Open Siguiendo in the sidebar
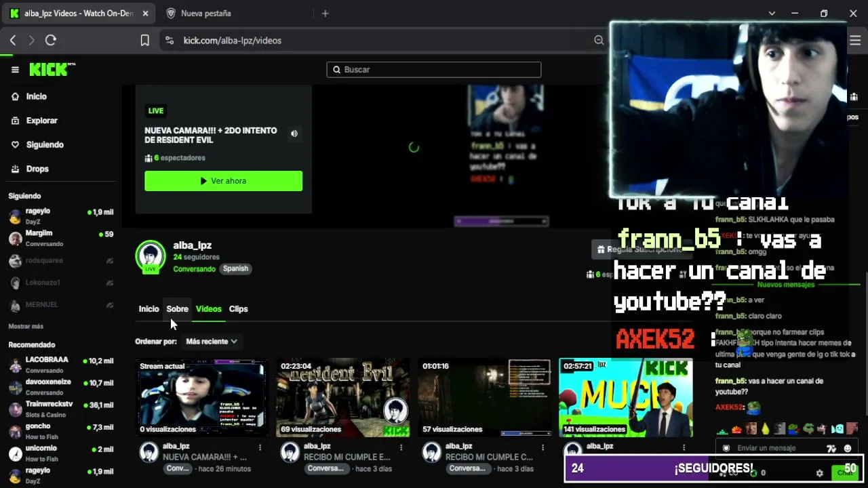Screen dimensions: 868x488 (45, 145)
